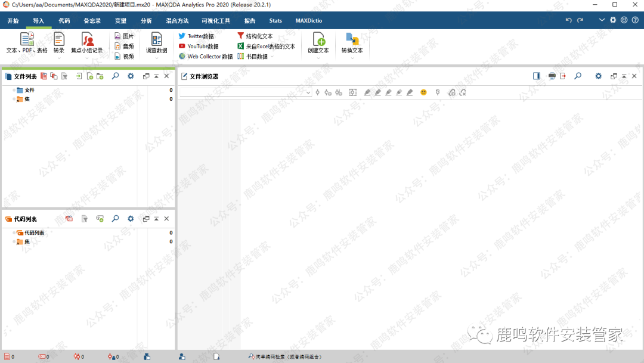Open the code selection dropdown in 文件浏览器

(x=308, y=93)
